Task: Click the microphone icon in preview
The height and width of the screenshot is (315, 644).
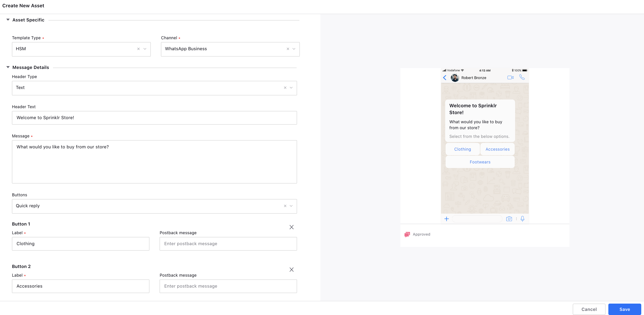Action: coord(522,219)
